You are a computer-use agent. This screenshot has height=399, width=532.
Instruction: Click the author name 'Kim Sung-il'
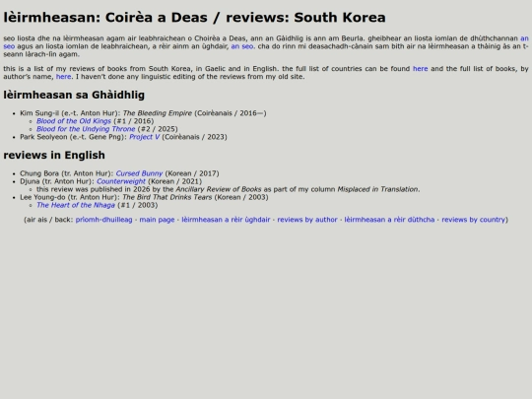39,113
